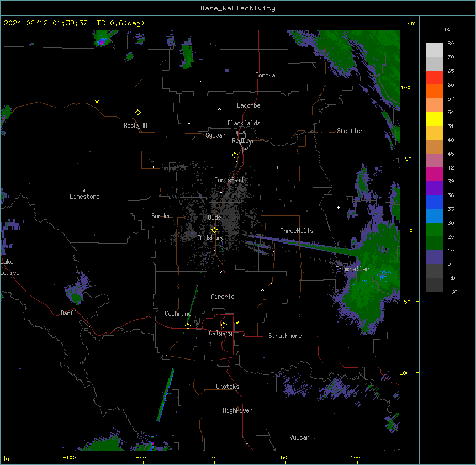Select the yellow 54 dBZ legend swatch

pos(434,119)
